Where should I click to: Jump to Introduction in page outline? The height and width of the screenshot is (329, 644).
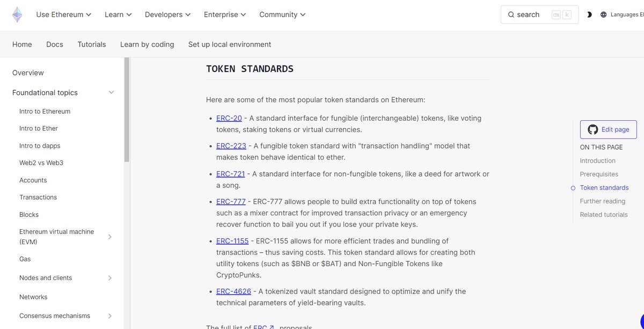(598, 160)
